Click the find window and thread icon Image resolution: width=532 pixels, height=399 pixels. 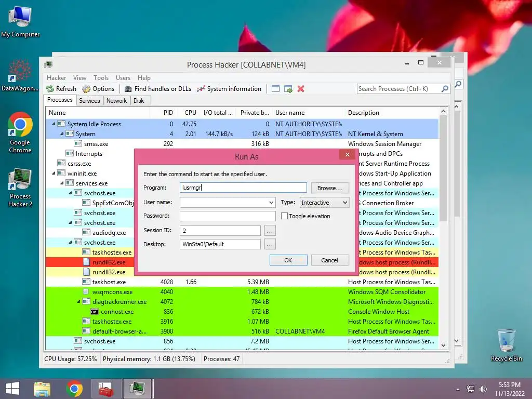[x=288, y=89]
